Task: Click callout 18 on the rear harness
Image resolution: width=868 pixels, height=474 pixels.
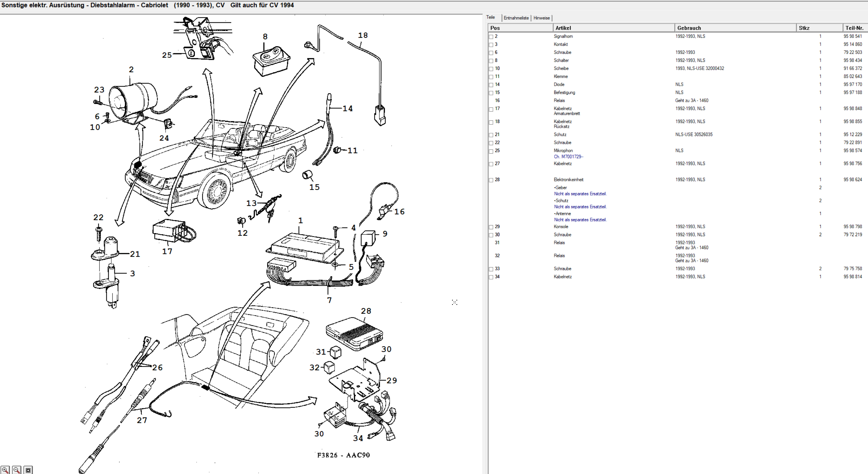Action: 363,35
